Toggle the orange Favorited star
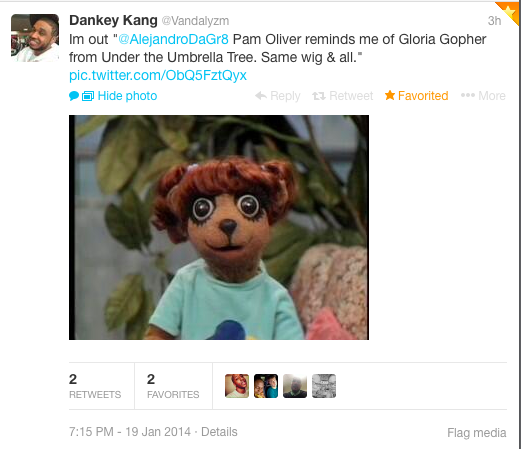521x449 pixels. click(390, 95)
